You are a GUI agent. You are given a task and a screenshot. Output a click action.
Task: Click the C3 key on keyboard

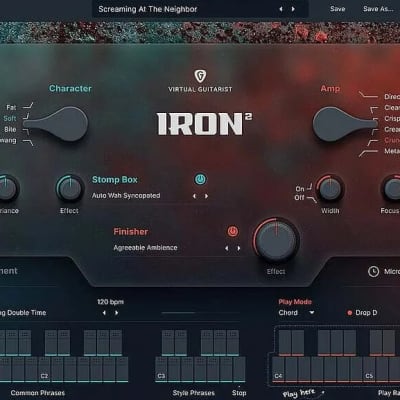pyautogui.click(x=161, y=369)
